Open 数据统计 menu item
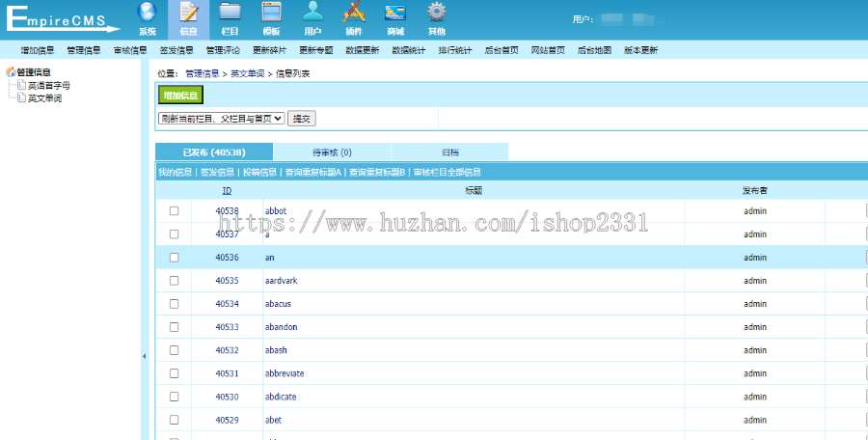This screenshot has width=868, height=440. [409, 50]
